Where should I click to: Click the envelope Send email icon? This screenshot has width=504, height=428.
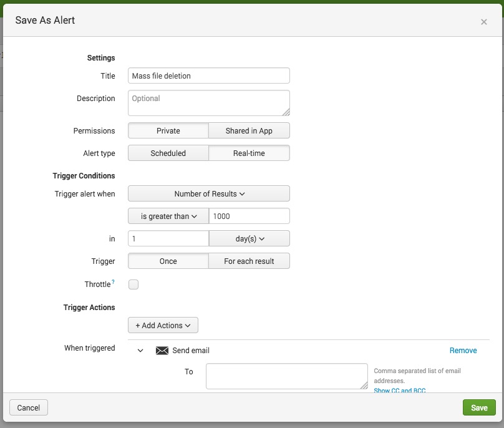pyautogui.click(x=162, y=351)
